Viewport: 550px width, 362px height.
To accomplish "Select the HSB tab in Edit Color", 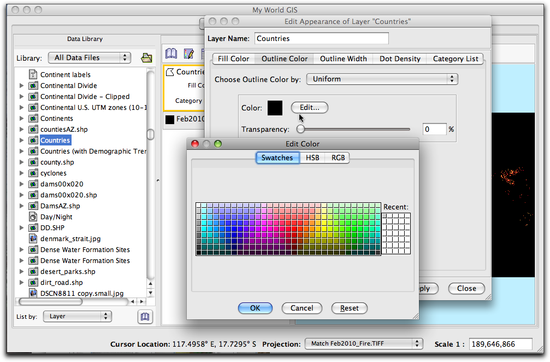I will tap(312, 158).
